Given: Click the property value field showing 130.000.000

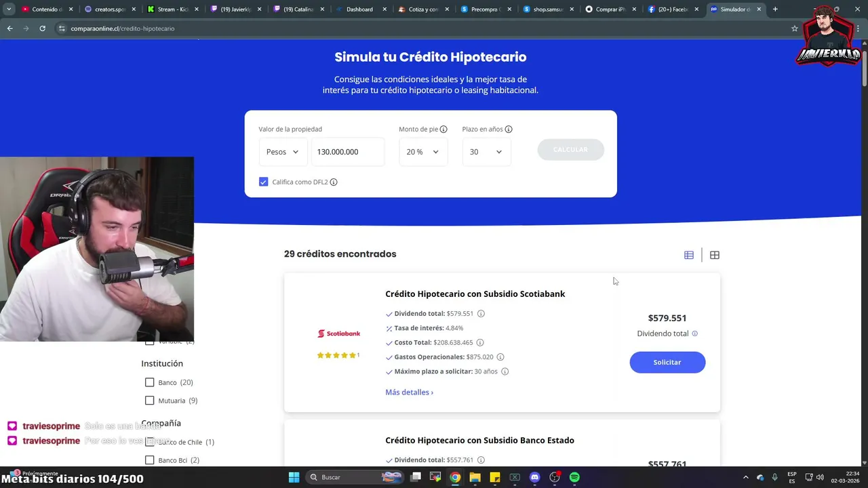Looking at the screenshot, I should click(x=348, y=152).
